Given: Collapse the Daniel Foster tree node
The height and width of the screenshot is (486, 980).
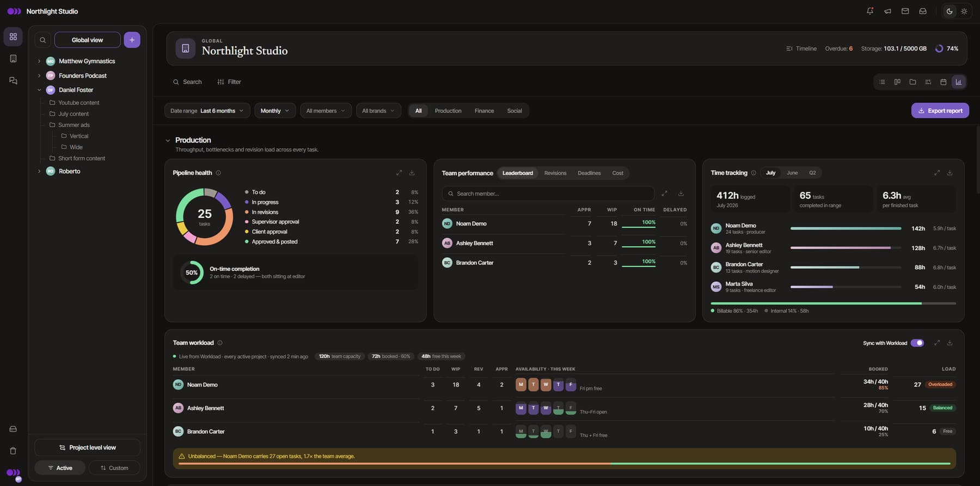Looking at the screenshot, I should 39,90.
